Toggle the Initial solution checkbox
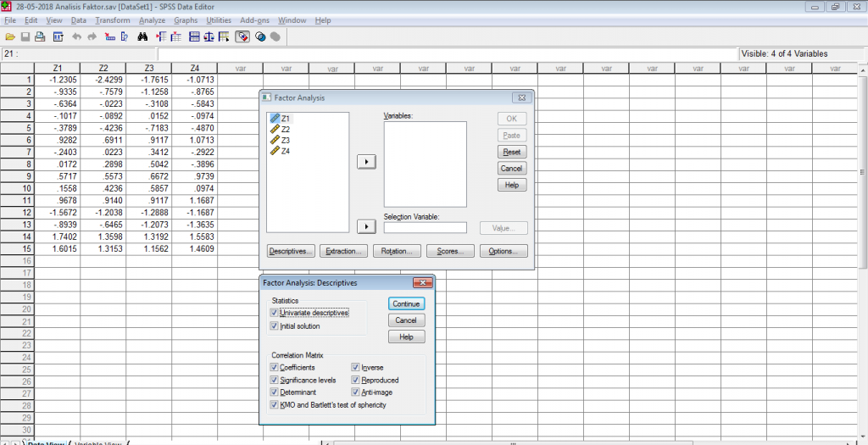 274,326
